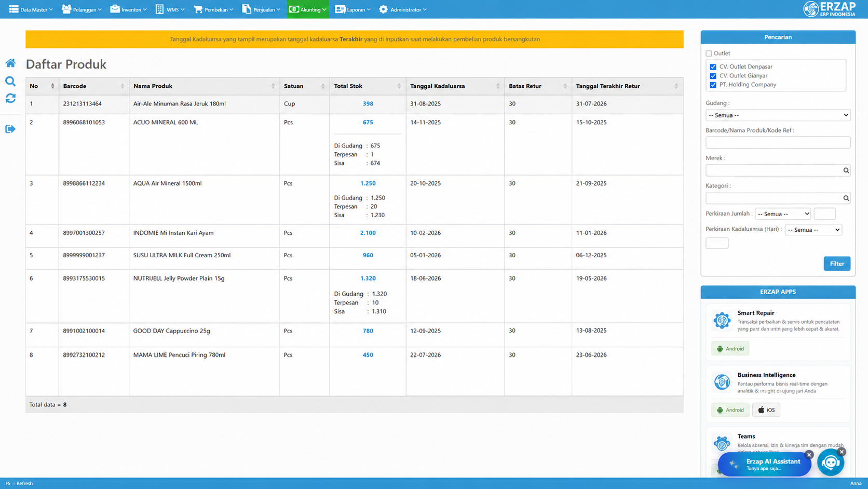Open stock 675 for ACUO MINERAL
Viewport: 868px width, 489px height.
[368, 123]
